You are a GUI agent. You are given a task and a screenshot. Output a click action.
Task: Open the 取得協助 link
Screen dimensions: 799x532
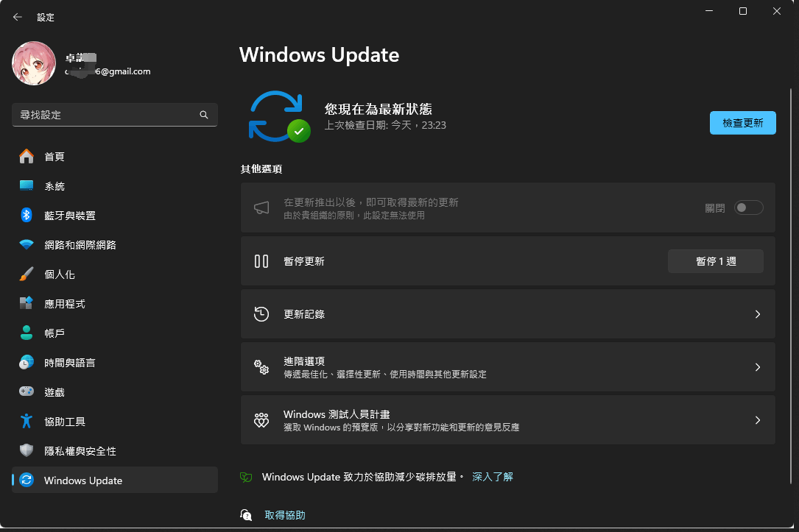tap(285, 515)
